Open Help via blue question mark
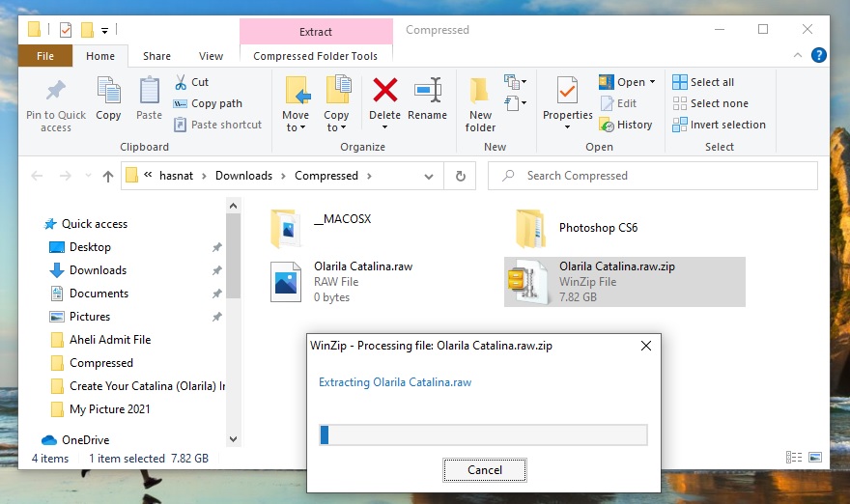Screen dimensions: 850x504 (x=818, y=55)
